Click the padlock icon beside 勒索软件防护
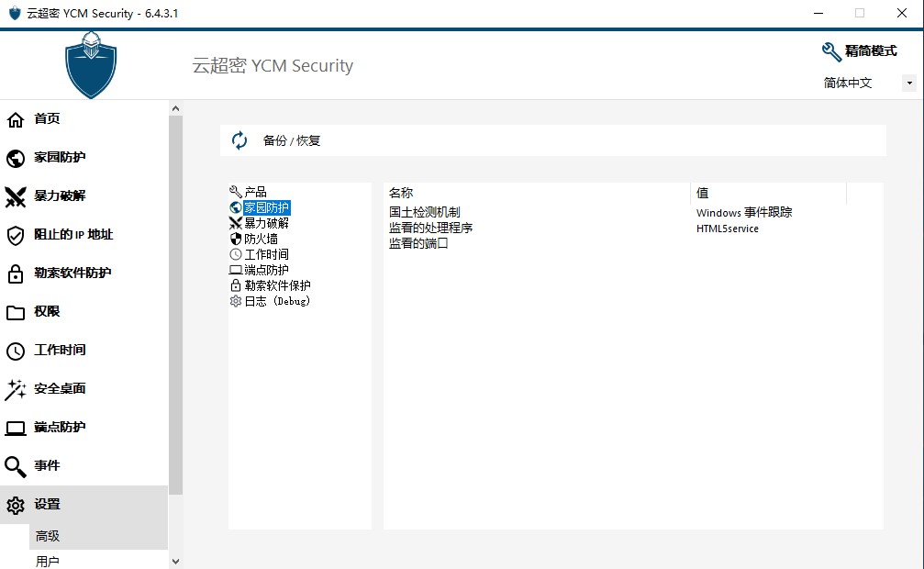The width and height of the screenshot is (924, 569). tap(16, 273)
